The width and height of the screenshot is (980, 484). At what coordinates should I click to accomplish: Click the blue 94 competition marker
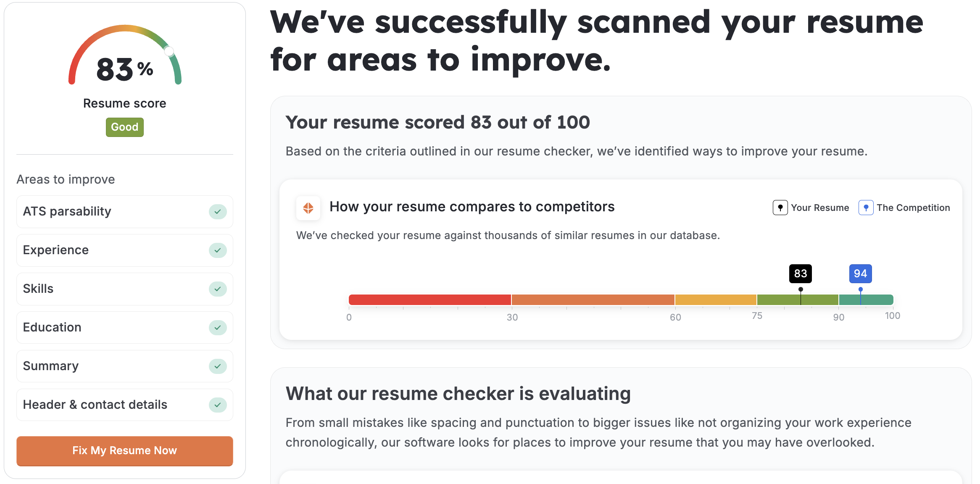pyautogui.click(x=860, y=274)
